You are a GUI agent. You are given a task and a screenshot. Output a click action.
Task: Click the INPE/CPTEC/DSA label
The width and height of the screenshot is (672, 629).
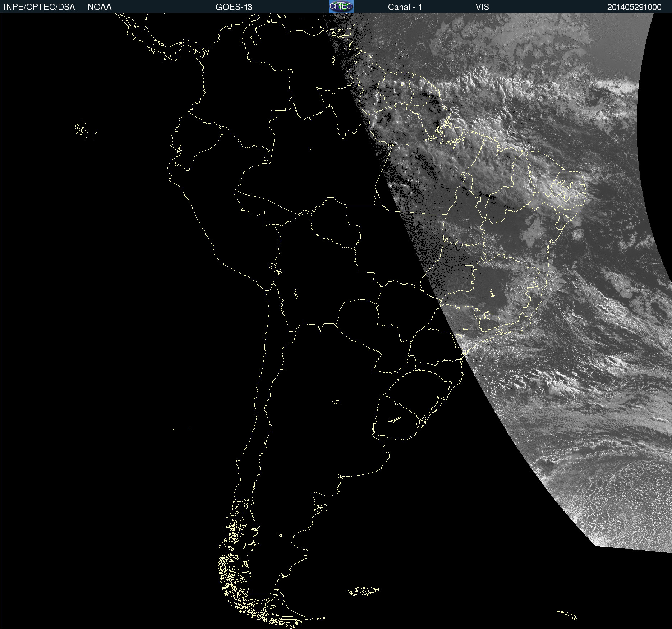(x=39, y=7)
